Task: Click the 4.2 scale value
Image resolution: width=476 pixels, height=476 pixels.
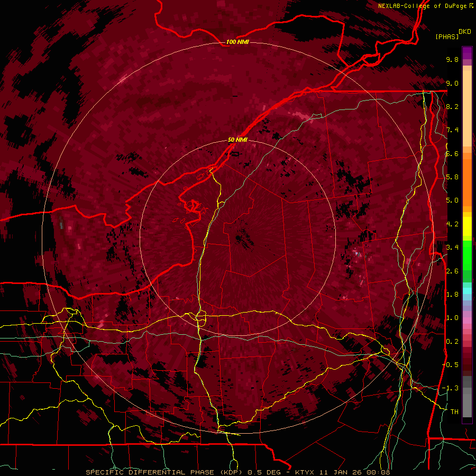Action: click(x=452, y=224)
